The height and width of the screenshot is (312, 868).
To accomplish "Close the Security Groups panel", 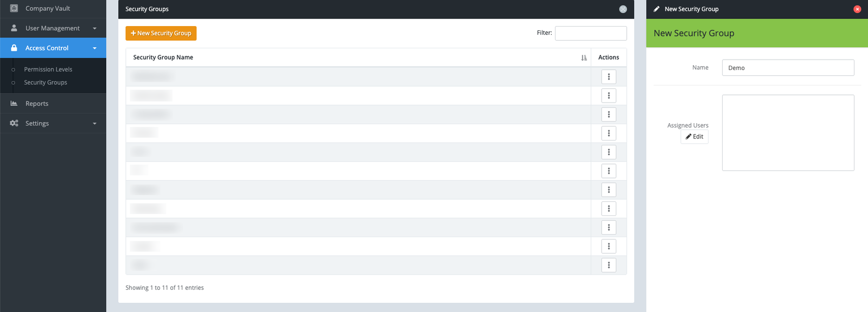I will (x=623, y=9).
